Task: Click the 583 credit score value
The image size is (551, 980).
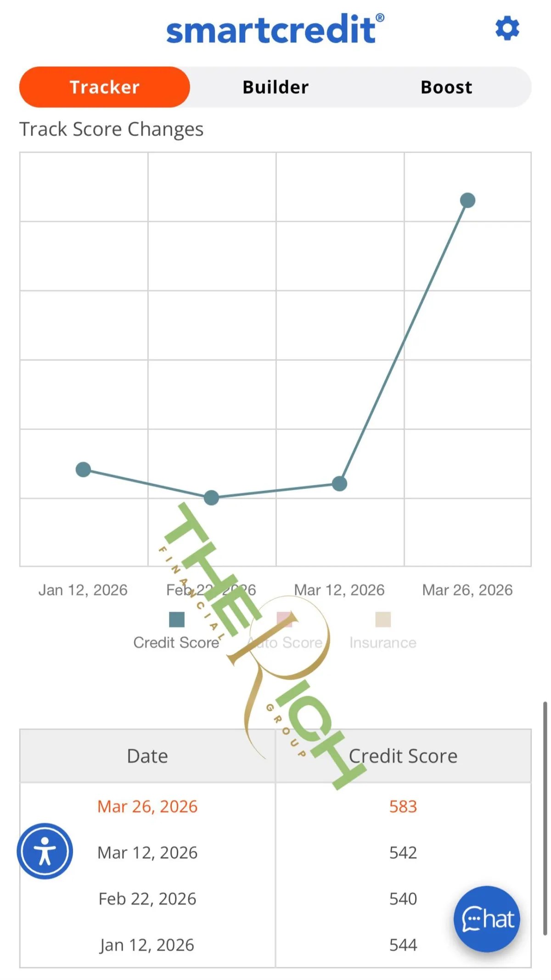Action: pyautogui.click(x=403, y=806)
